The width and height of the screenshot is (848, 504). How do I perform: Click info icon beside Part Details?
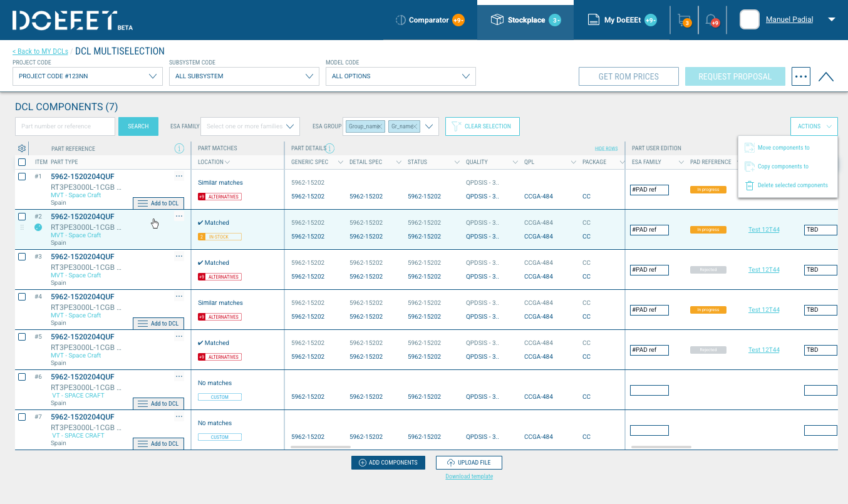click(x=329, y=148)
